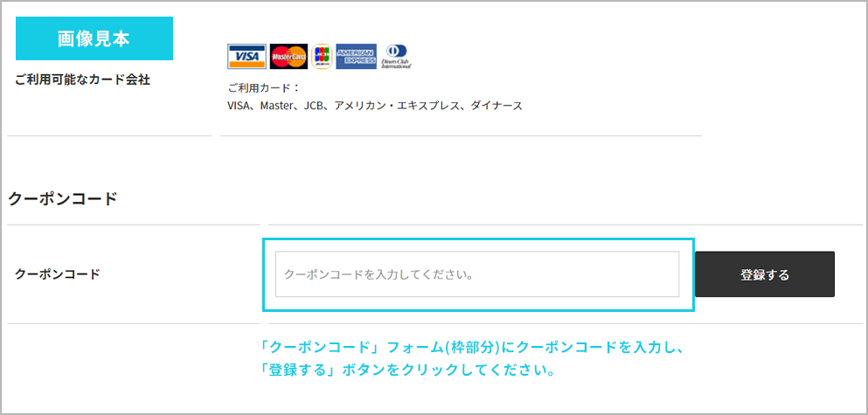868x415 pixels.
Task: Click the VISA、Master、JCB card list text
Action: pos(375,106)
